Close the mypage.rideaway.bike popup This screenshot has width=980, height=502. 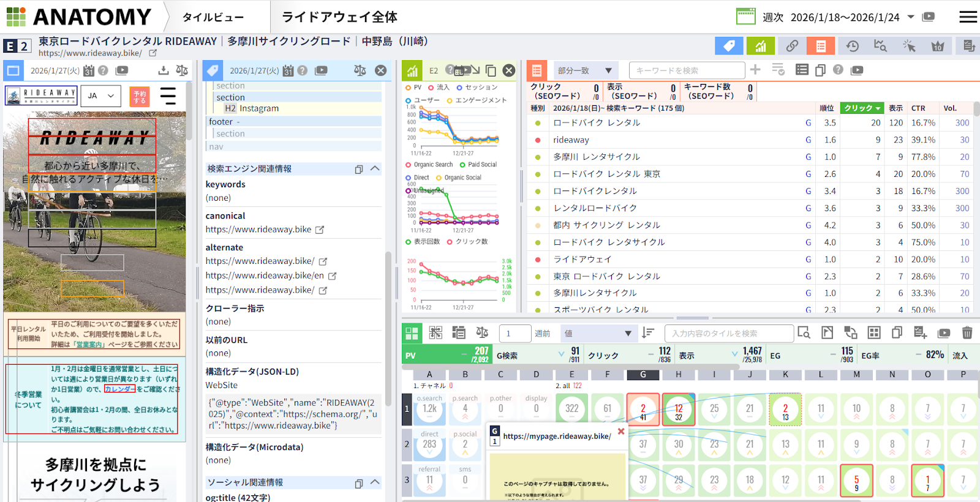tap(621, 432)
